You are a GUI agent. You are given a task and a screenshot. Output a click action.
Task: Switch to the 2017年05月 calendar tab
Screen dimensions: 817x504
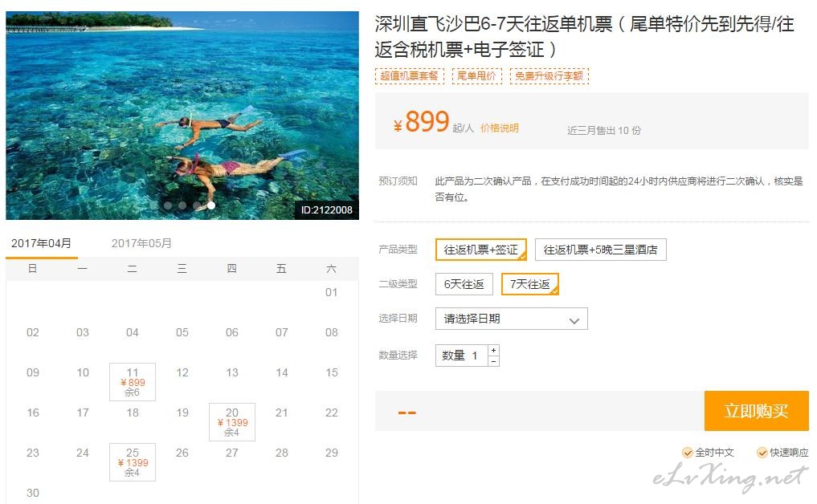pos(141,243)
